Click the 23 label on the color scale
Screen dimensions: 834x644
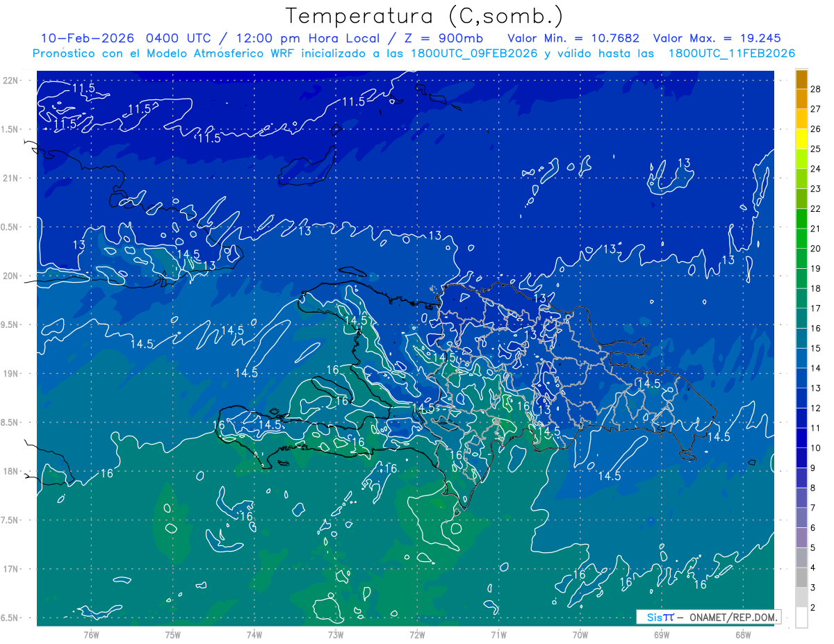pos(815,188)
